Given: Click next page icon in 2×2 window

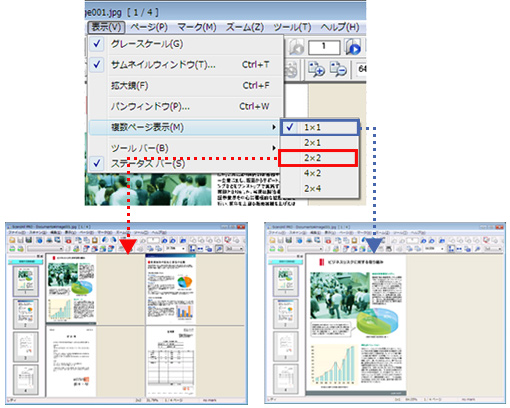Looking at the screenshot, I should click(x=164, y=240).
